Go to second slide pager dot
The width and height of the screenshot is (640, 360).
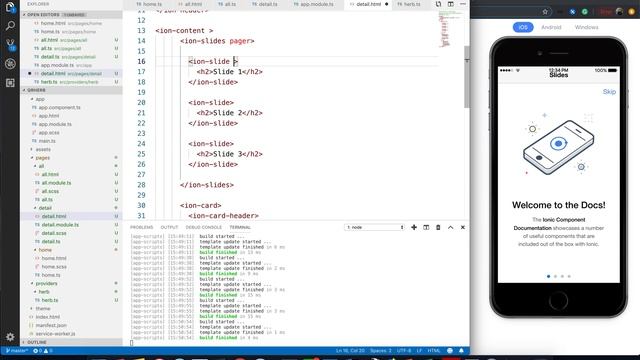point(555,276)
